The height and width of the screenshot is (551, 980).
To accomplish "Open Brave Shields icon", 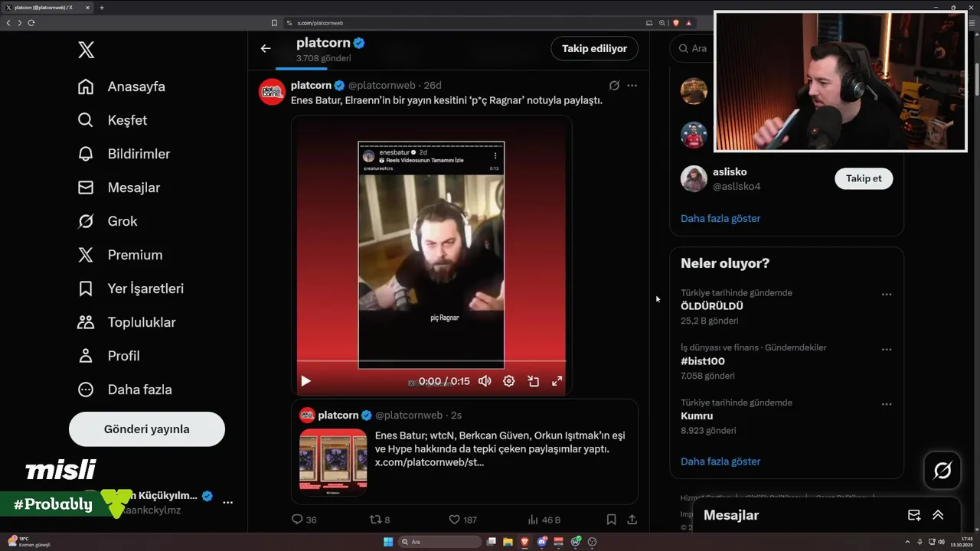I will (x=676, y=23).
